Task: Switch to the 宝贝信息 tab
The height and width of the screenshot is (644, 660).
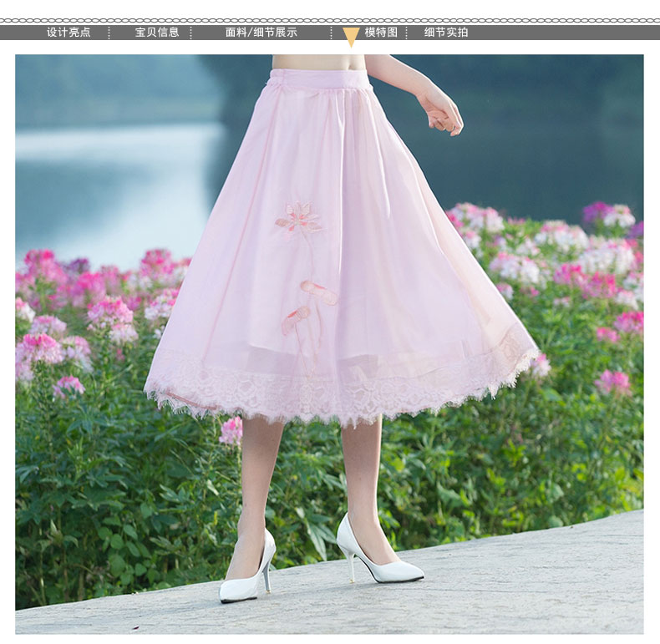Action: 157,33
